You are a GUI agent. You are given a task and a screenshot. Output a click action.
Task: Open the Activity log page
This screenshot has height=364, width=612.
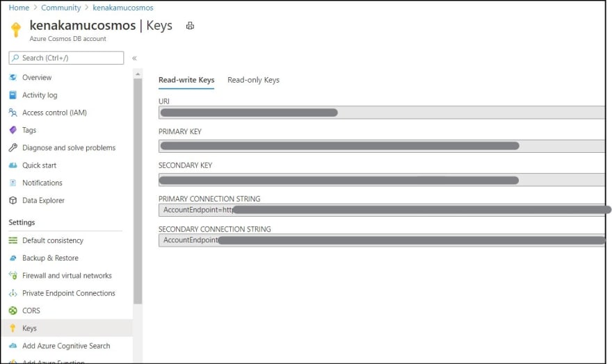pyautogui.click(x=40, y=95)
